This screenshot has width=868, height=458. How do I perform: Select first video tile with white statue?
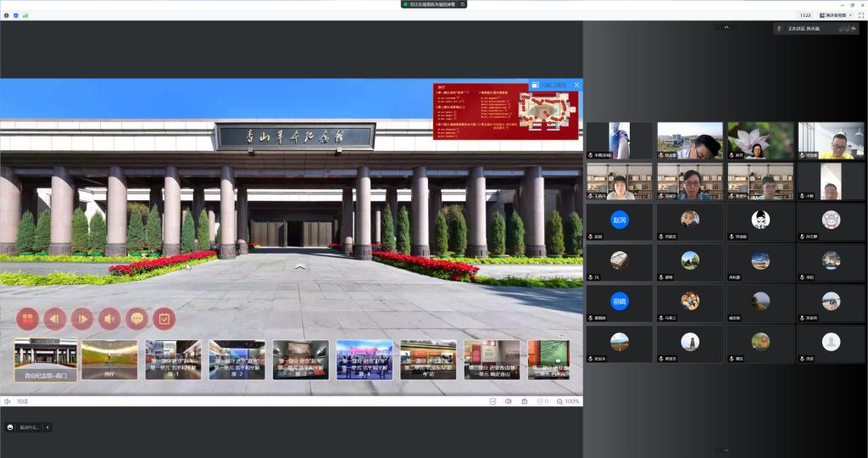point(620,141)
